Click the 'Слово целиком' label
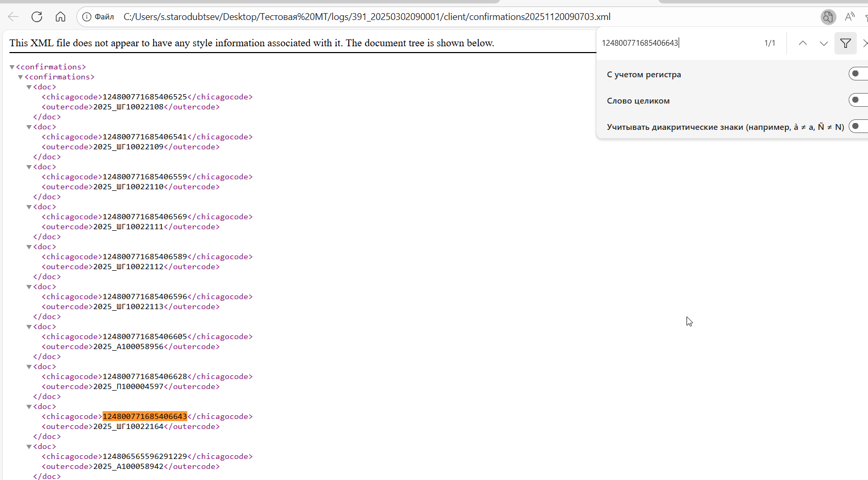Image resolution: width=868 pixels, height=480 pixels. pyautogui.click(x=638, y=100)
